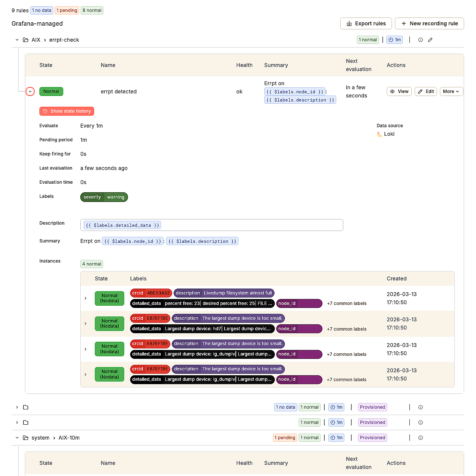Open the pencil edit icon next to errpt-check
476x476 pixels.
point(430,40)
